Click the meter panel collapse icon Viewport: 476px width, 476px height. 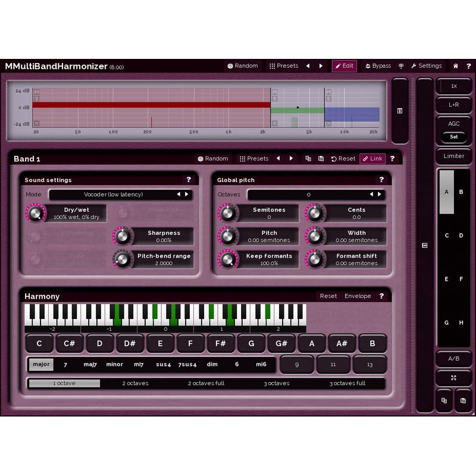tap(425, 245)
